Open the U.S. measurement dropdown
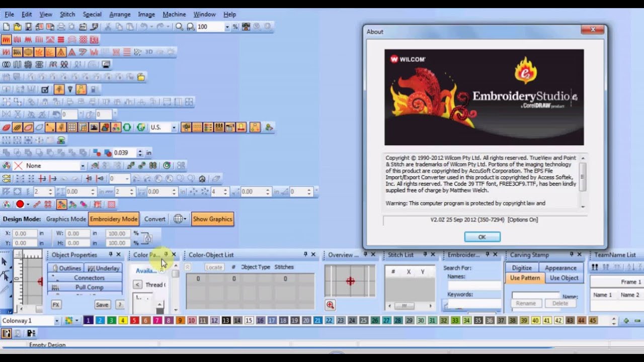Image resolution: width=644 pixels, height=362 pixels. (174, 128)
